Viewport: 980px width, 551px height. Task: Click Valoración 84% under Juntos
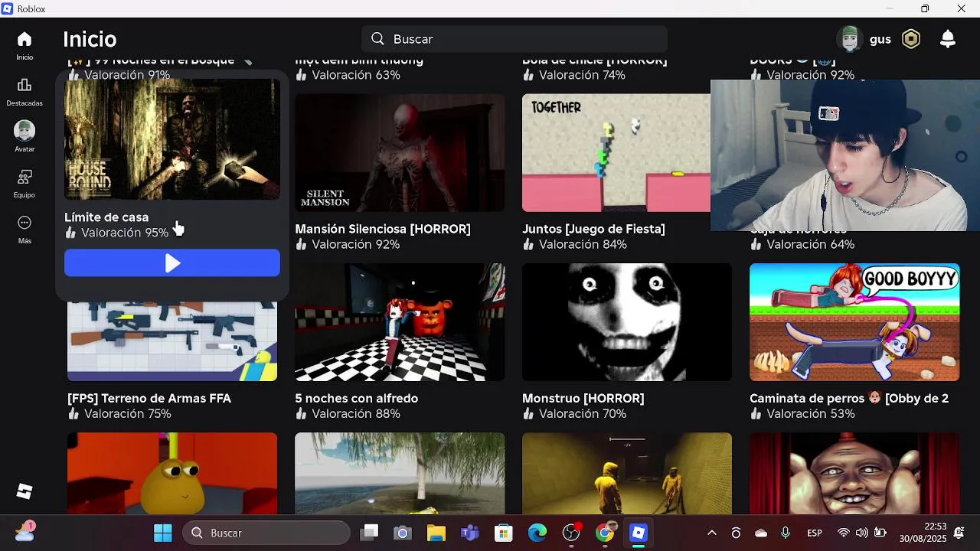pos(583,245)
